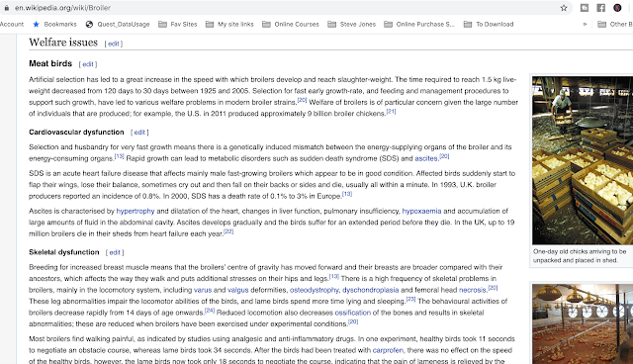Image resolution: width=633 pixels, height=364 pixels.
Task: Open the Other Bookmarks folder
Action: point(615,24)
